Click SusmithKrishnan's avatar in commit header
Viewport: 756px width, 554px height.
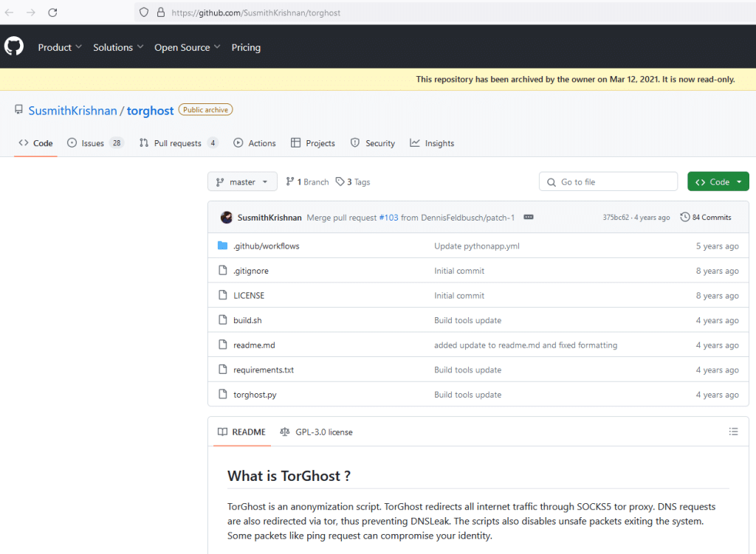pos(226,218)
